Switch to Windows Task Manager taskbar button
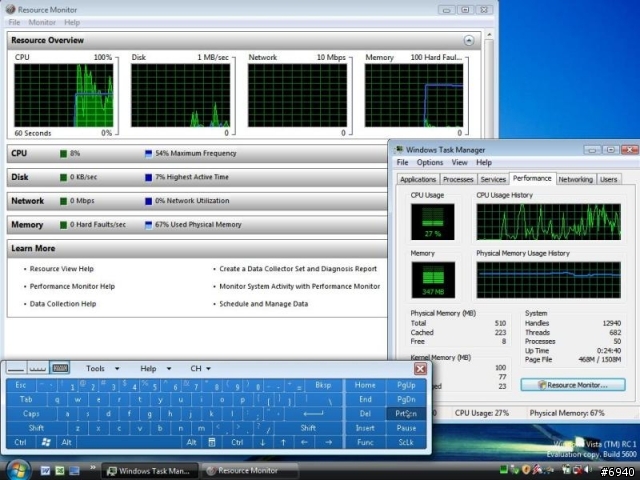The width and height of the screenshot is (640, 480). click(150, 471)
